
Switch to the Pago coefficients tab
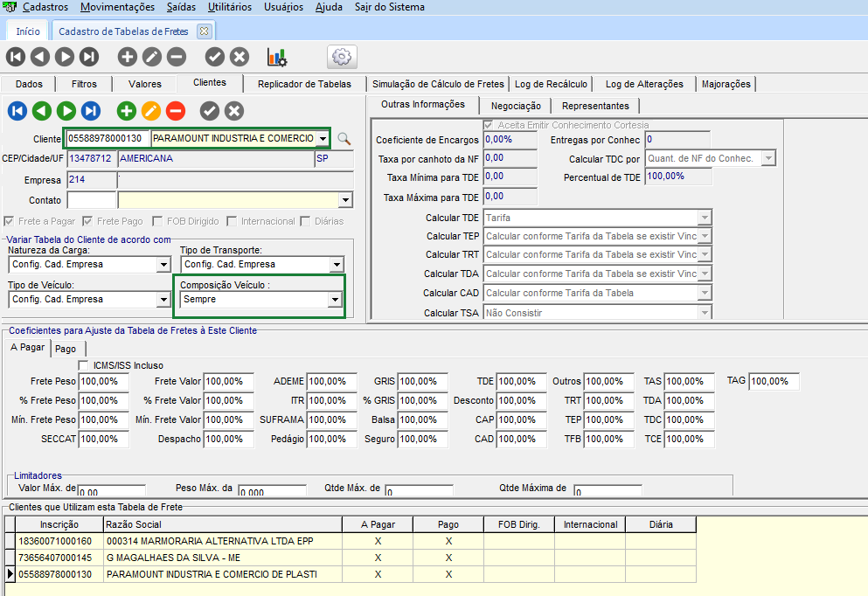[x=66, y=349]
